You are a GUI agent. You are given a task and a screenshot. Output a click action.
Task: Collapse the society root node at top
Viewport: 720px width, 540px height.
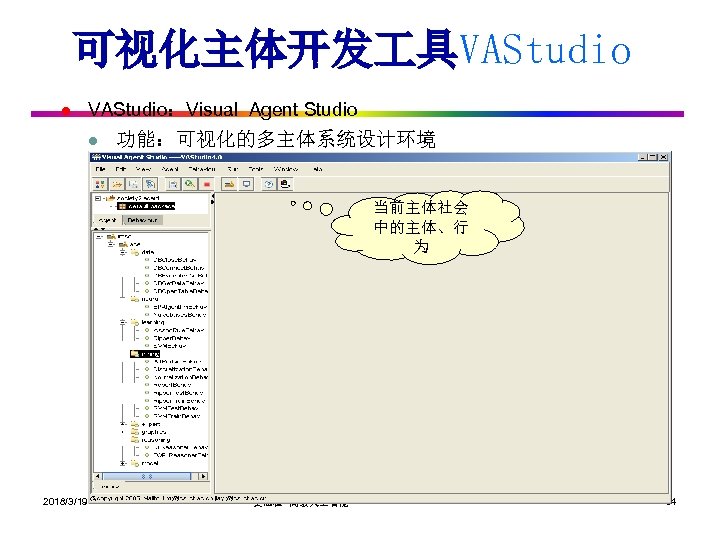tap(97, 198)
